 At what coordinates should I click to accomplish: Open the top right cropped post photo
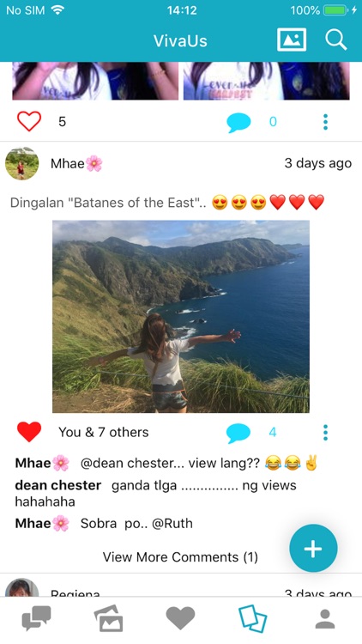(x=267, y=81)
